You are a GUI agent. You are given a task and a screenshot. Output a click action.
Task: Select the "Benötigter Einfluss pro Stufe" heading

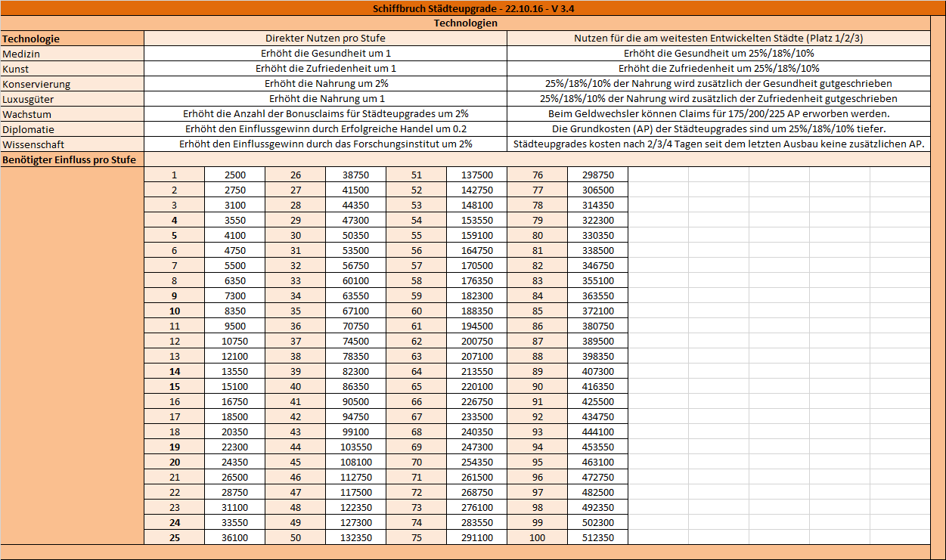point(73,159)
